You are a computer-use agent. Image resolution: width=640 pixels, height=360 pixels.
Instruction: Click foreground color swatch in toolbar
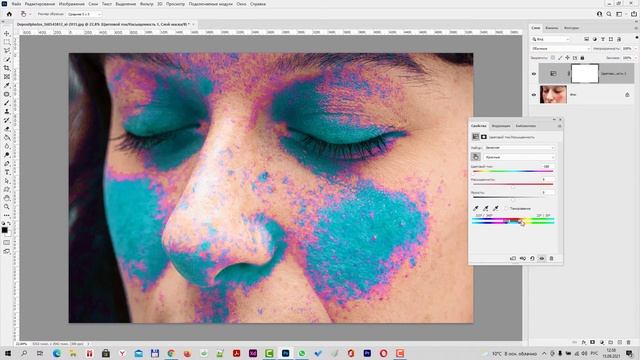[4, 231]
